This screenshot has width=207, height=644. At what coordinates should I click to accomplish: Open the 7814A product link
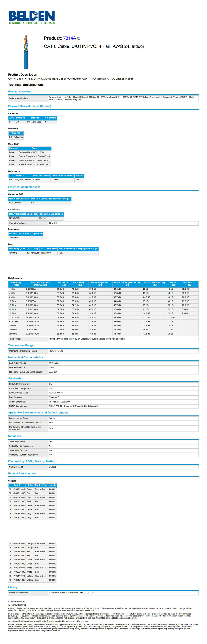pos(70,38)
